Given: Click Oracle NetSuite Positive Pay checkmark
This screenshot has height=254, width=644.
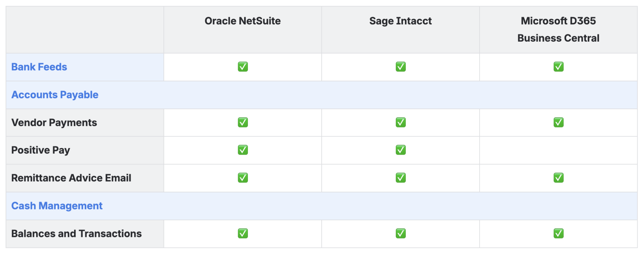Looking at the screenshot, I should point(243,150).
